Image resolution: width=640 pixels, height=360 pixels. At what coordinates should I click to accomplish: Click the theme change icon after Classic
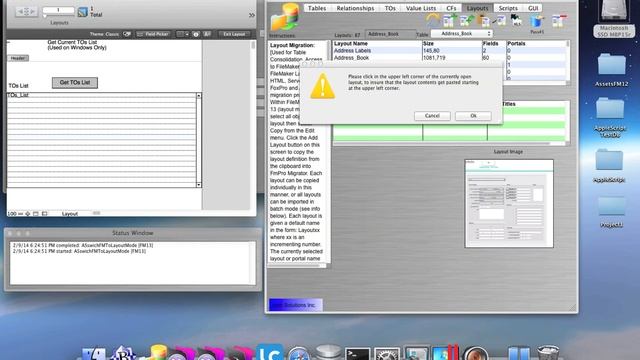tap(127, 34)
